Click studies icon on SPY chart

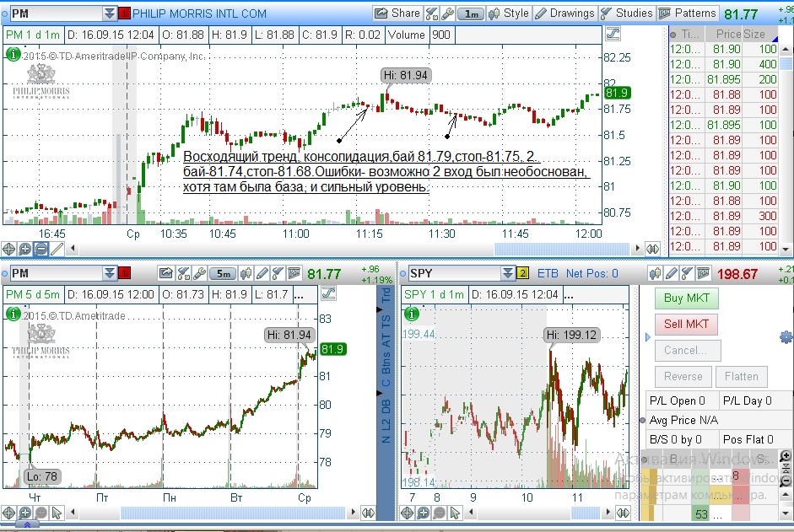coord(687,274)
